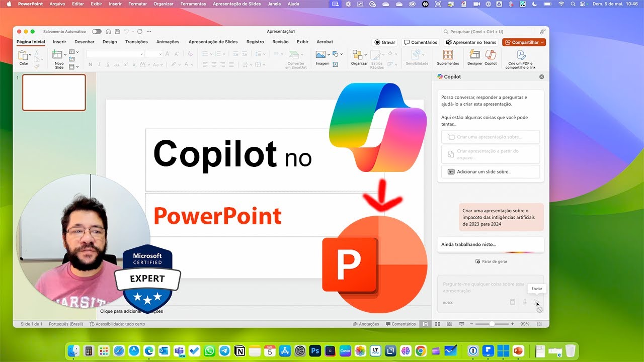Click the Português (Brasil) language status
The image size is (644, 362).
(66, 324)
